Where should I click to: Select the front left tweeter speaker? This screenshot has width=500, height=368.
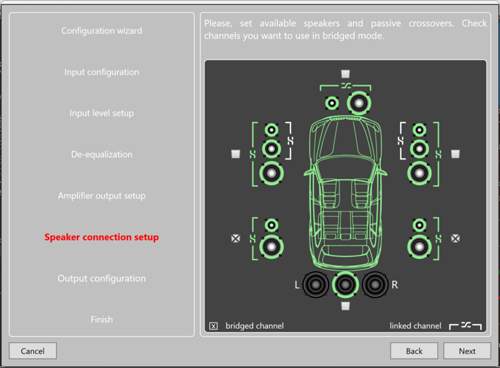[x=271, y=130]
